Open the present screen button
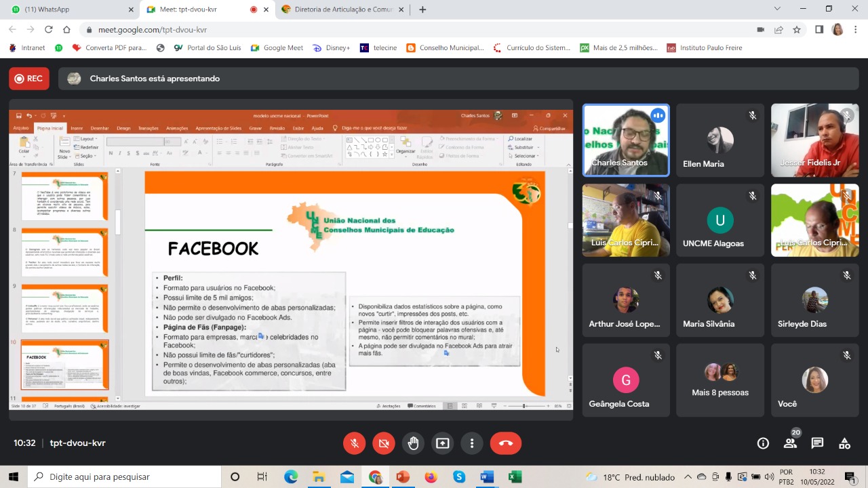This screenshot has height=488, width=868. tap(442, 443)
